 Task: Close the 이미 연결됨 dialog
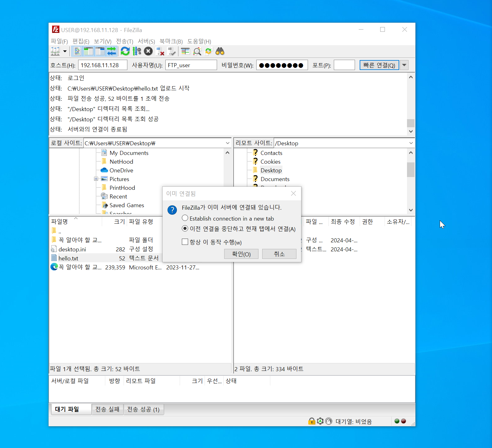tap(293, 194)
